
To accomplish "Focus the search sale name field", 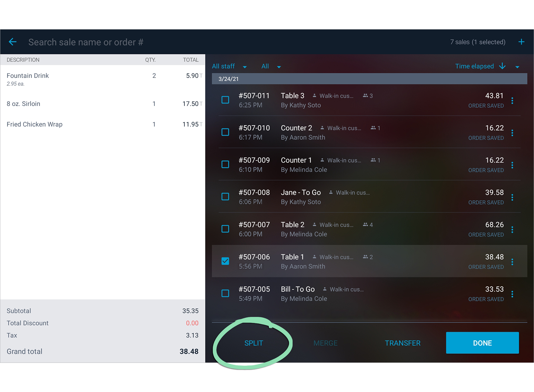I will (x=86, y=42).
